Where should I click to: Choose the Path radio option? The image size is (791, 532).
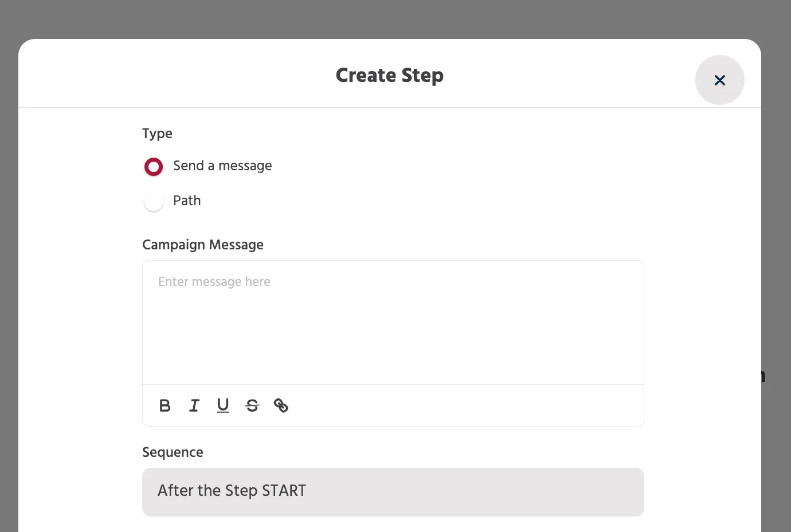coord(154,202)
